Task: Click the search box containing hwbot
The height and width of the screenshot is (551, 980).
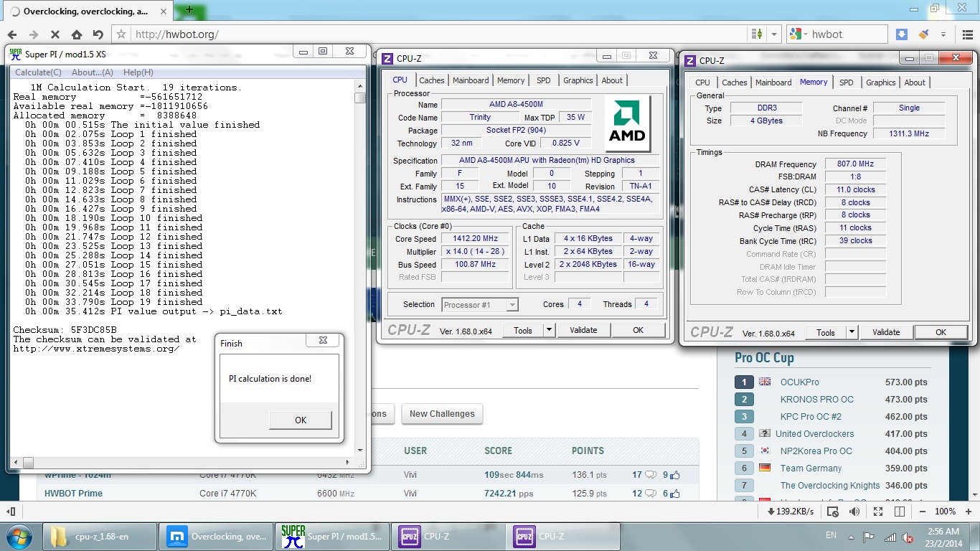Action: 847,34
